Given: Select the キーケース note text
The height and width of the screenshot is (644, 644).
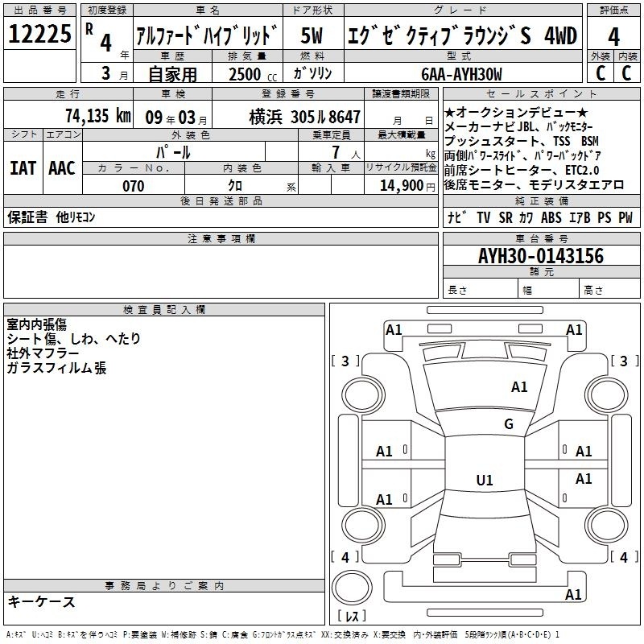Looking at the screenshot, I should click(41, 602).
